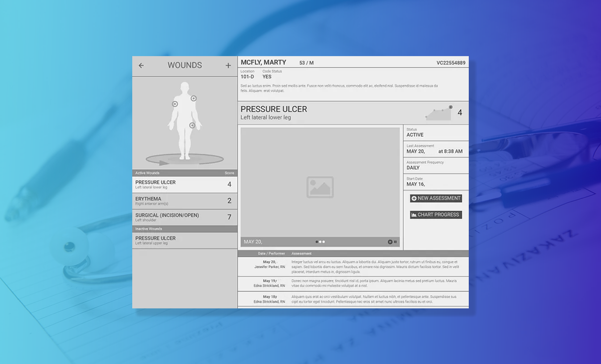Select the active Pressure Ulcer, left lateral lower leg
601x364 pixels.
tap(185, 185)
